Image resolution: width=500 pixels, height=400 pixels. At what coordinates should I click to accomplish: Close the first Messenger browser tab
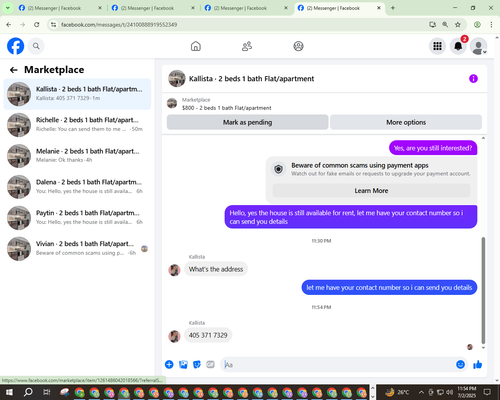(100, 8)
